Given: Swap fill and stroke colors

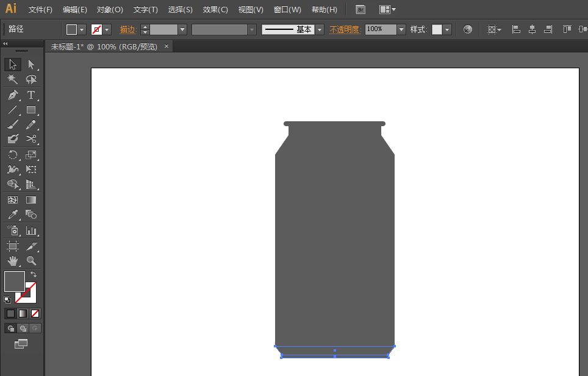Looking at the screenshot, I should point(34,274).
